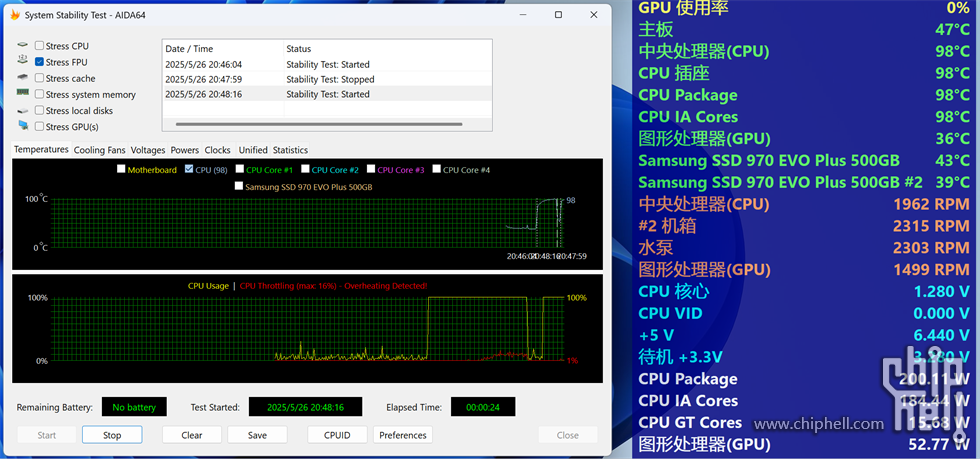The width and height of the screenshot is (980, 459).
Task: Enable the Stress GPU(s) checkbox
Action: [x=39, y=127]
